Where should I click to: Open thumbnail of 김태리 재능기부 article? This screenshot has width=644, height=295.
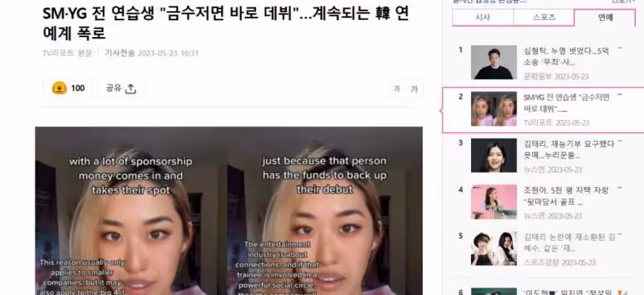pos(493,155)
